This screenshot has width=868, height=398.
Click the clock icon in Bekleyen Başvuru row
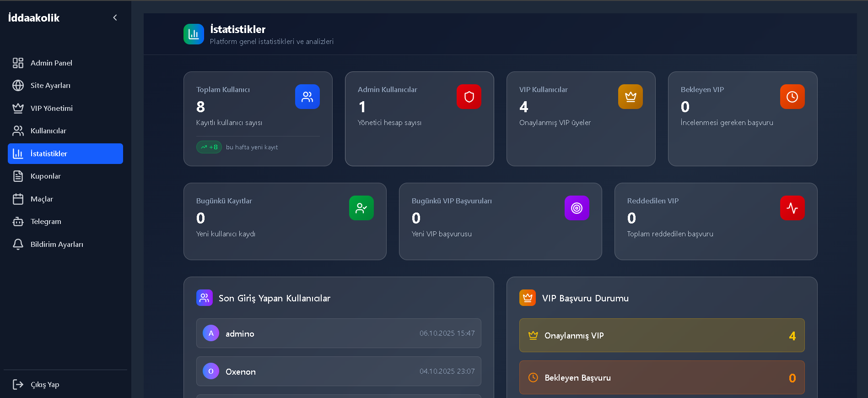point(533,377)
